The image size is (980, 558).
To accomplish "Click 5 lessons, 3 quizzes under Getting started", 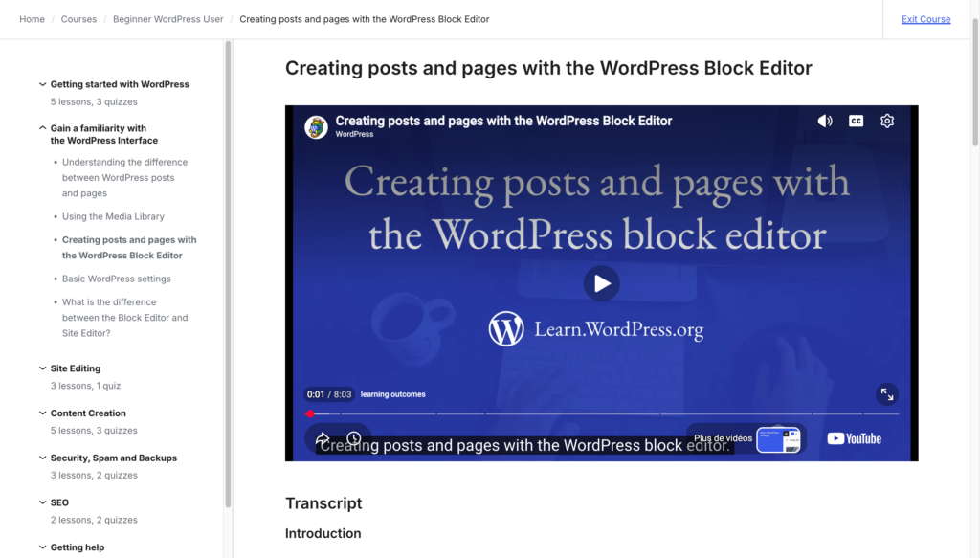I will pos(94,101).
